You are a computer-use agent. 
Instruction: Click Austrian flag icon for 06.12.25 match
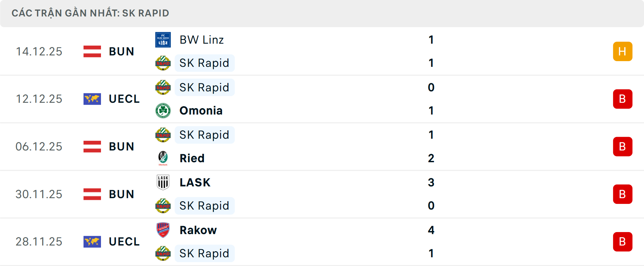(x=92, y=146)
